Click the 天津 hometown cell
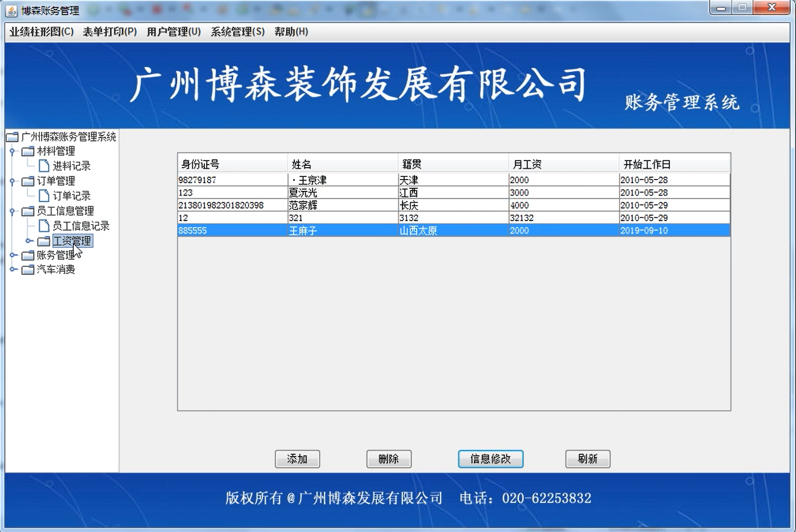Viewport: 796px width, 532px height. 454,180
